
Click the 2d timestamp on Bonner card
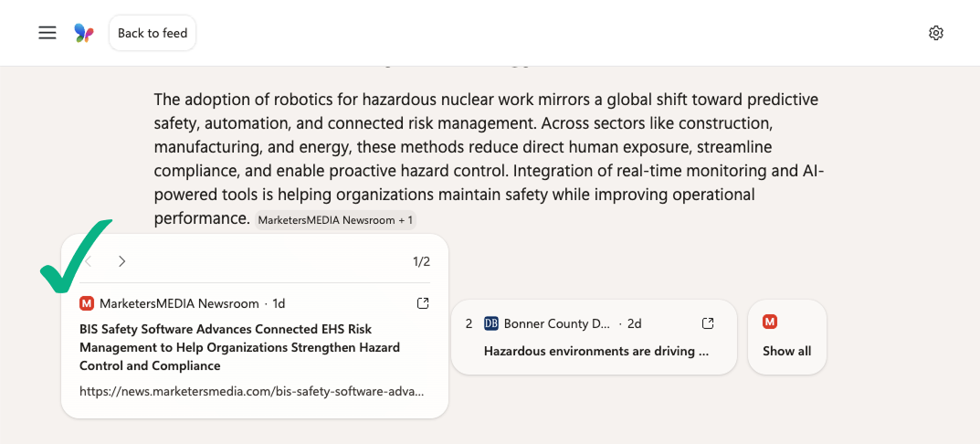coord(635,323)
